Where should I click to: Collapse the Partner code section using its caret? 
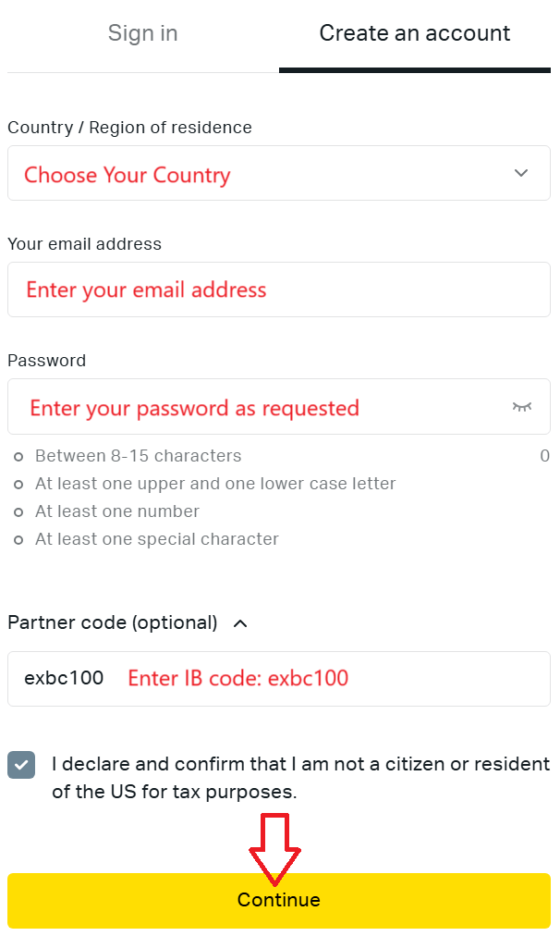[x=240, y=623]
